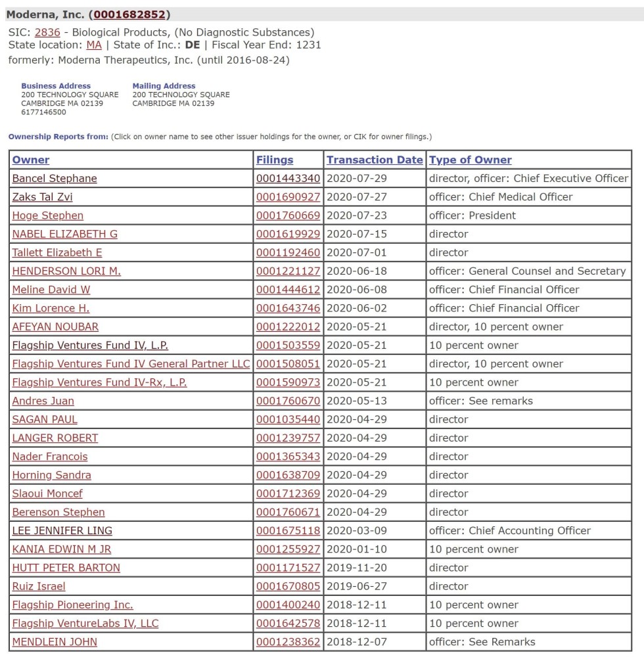
Task: Open owner Hoge Stephen
Action: pyautogui.click(x=48, y=216)
